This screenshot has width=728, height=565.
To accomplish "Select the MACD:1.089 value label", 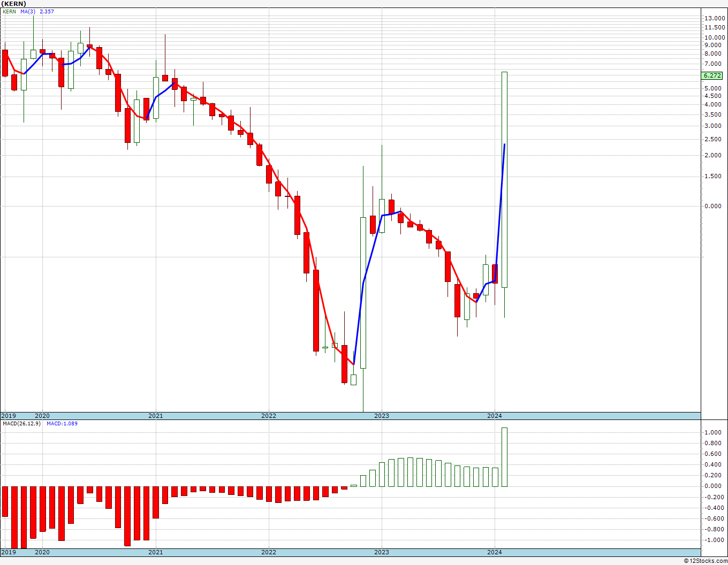I will [x=62, y=424].
